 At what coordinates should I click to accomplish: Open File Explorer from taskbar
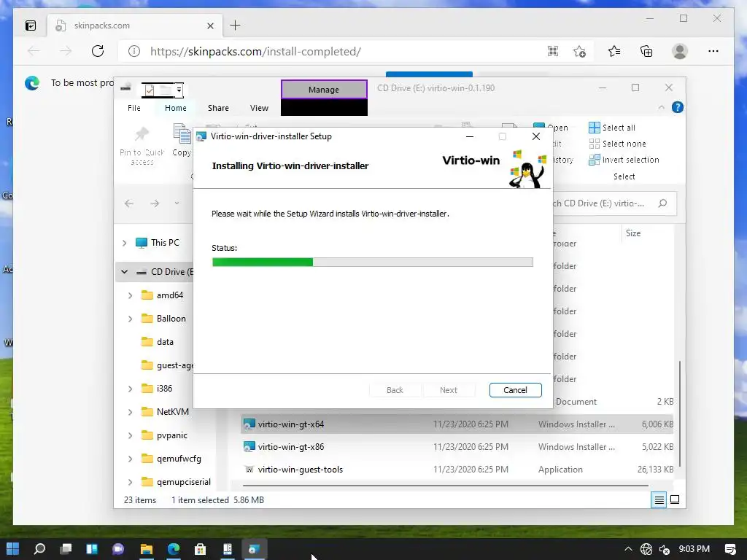point(146,548)
